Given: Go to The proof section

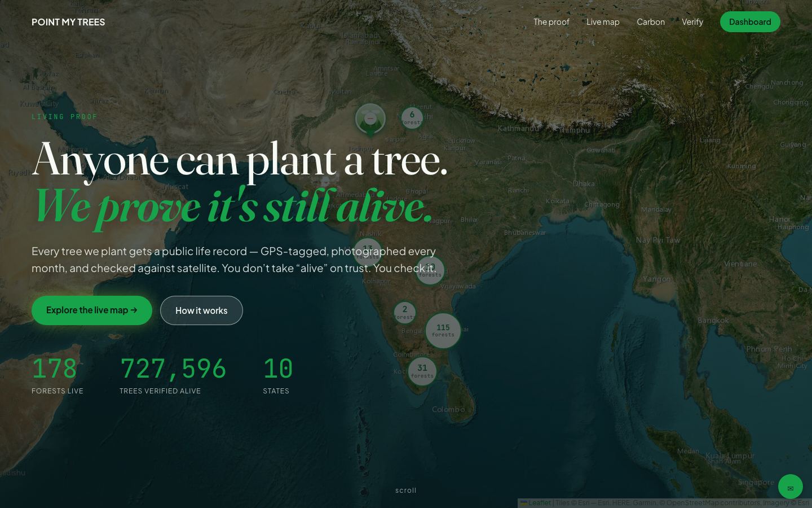Looking at the screenshot, I should click(551, 22).
